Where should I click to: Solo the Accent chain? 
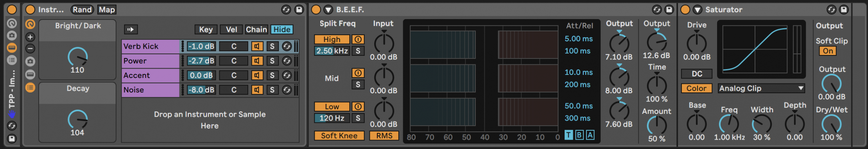click(x=272, y=75)
